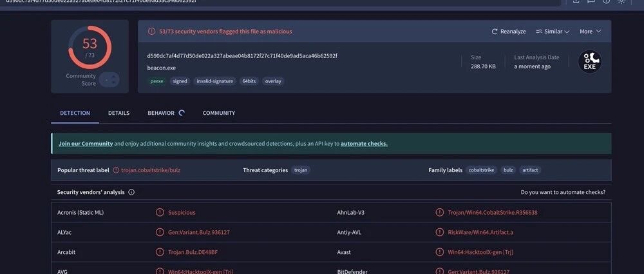Image resolution: width=644 pixels, height=274 pixels.
Task: Click the Arcabit vendor name
Action: tap(66, 252)
